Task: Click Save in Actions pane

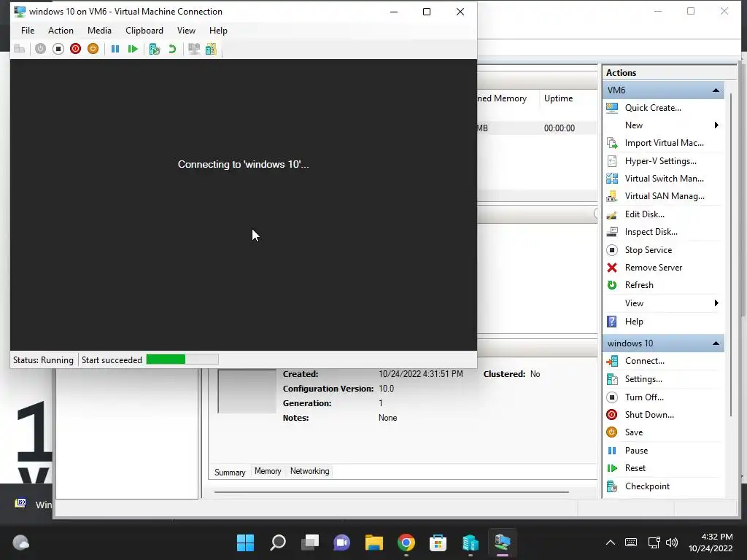Action: [634, 432]
